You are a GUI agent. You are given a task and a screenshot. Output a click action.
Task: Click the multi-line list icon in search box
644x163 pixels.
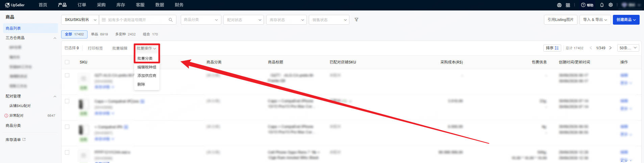(104, 20)
